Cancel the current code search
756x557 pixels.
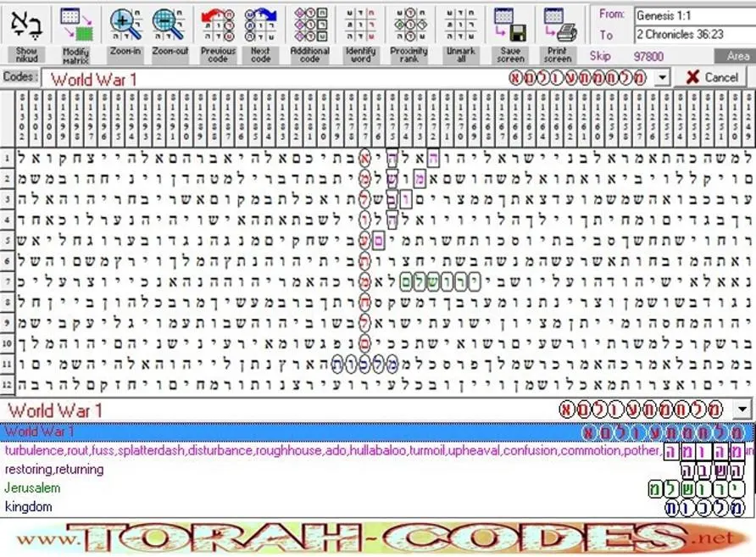click(712, 77)
